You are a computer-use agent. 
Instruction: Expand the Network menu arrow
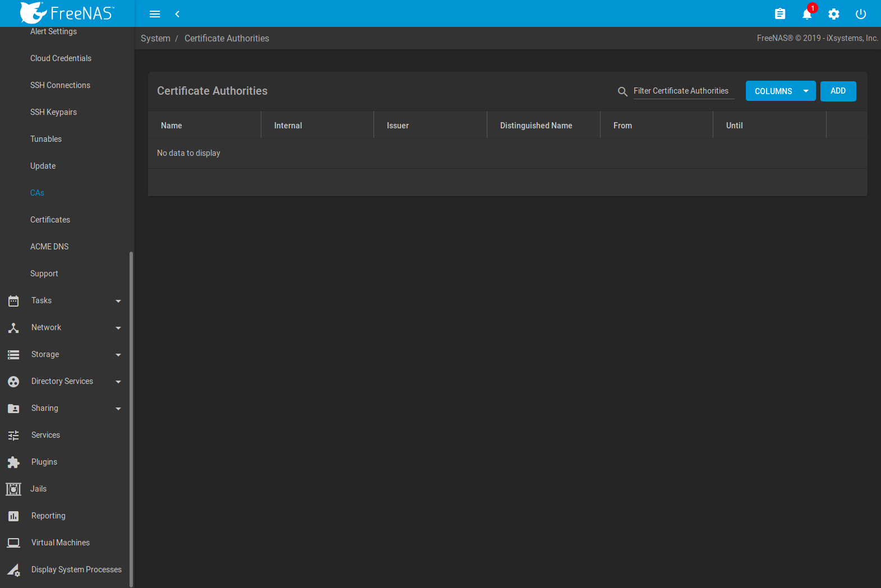118,328
